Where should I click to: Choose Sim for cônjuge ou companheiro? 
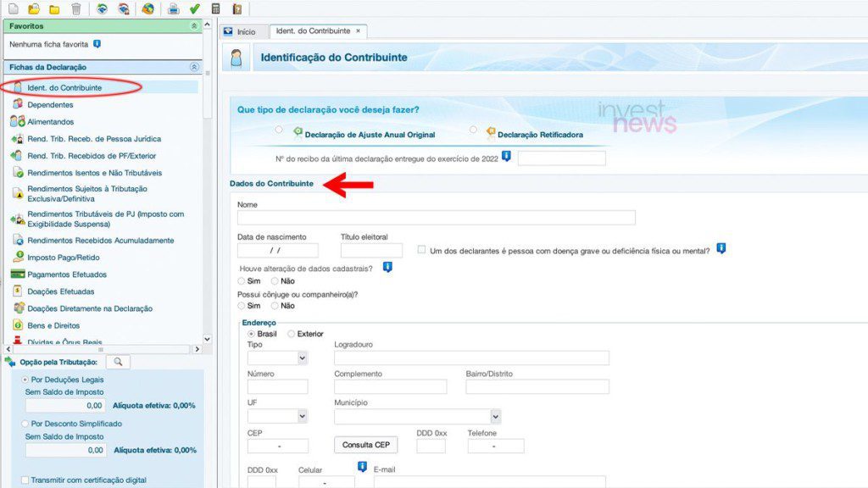click(242, 305)
